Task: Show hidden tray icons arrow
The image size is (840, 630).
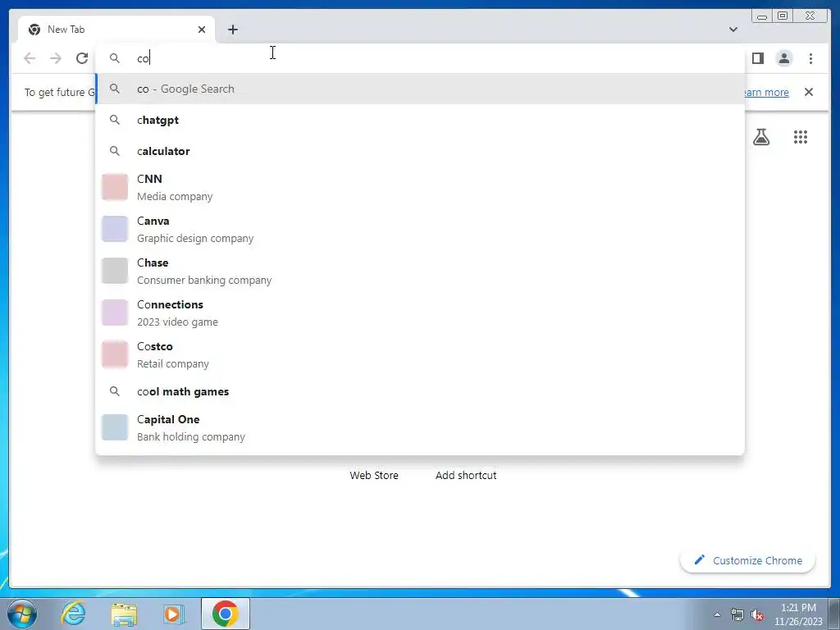Action: (717, 614)
